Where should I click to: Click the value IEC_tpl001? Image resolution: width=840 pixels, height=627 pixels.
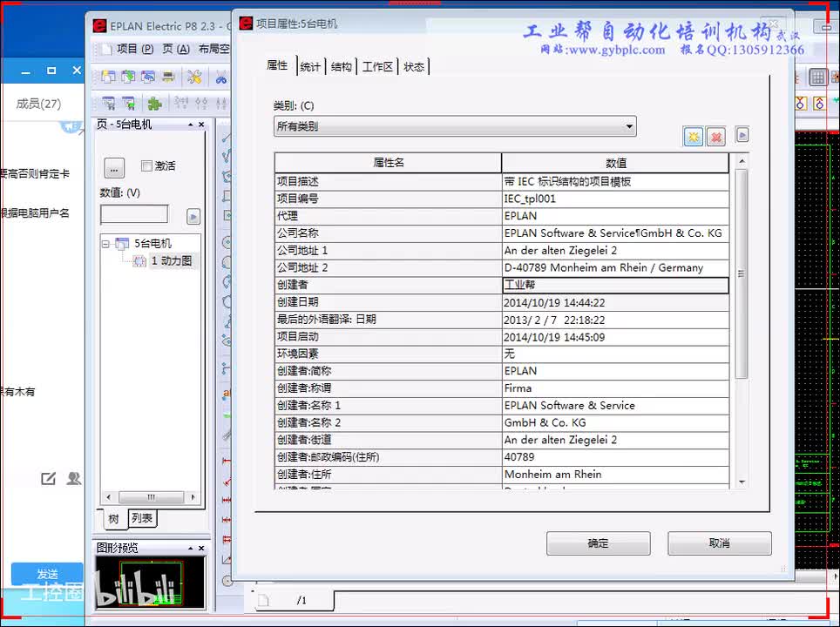point(530,199)
